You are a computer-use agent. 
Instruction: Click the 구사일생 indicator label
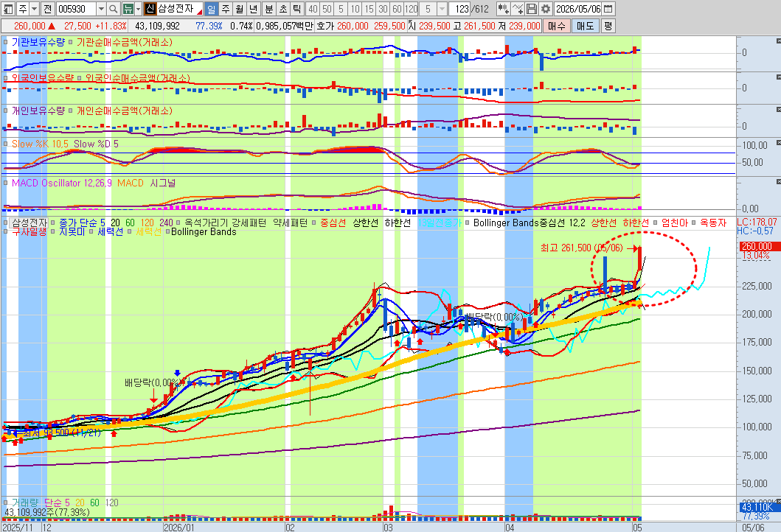pyautogui.click(x=28, y=232)
